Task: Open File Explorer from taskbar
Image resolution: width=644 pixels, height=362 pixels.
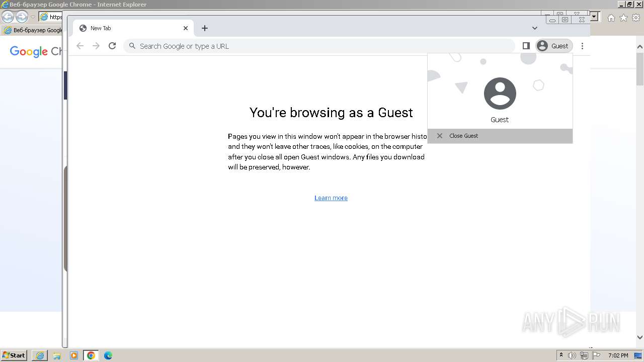Action: point(57,355)
